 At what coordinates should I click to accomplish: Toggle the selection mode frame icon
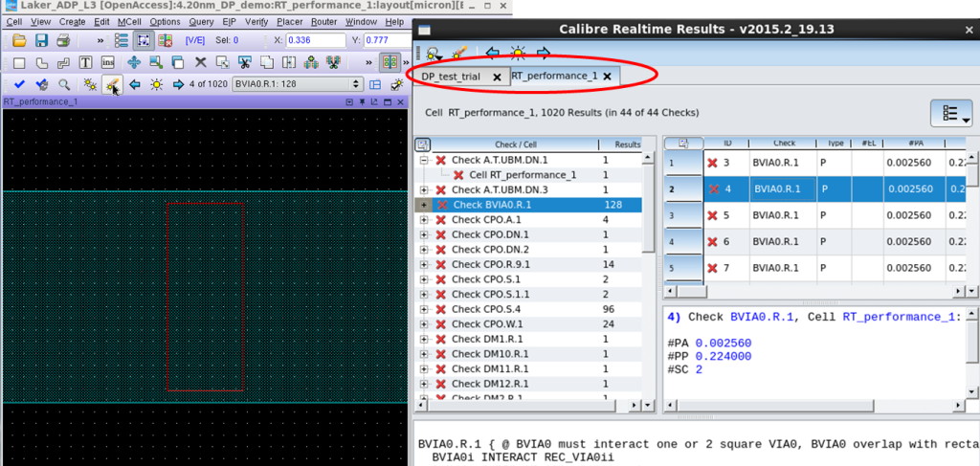(144, 40)
